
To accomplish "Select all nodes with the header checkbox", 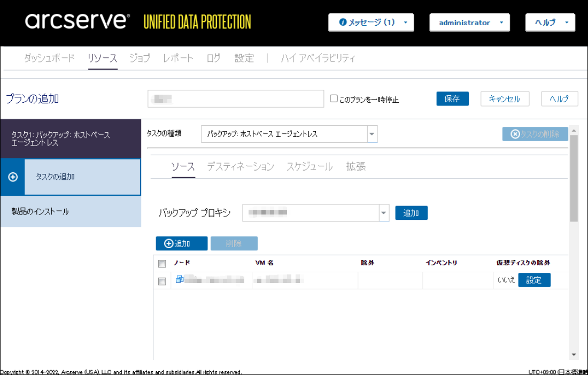I will [x=162, y=264].
